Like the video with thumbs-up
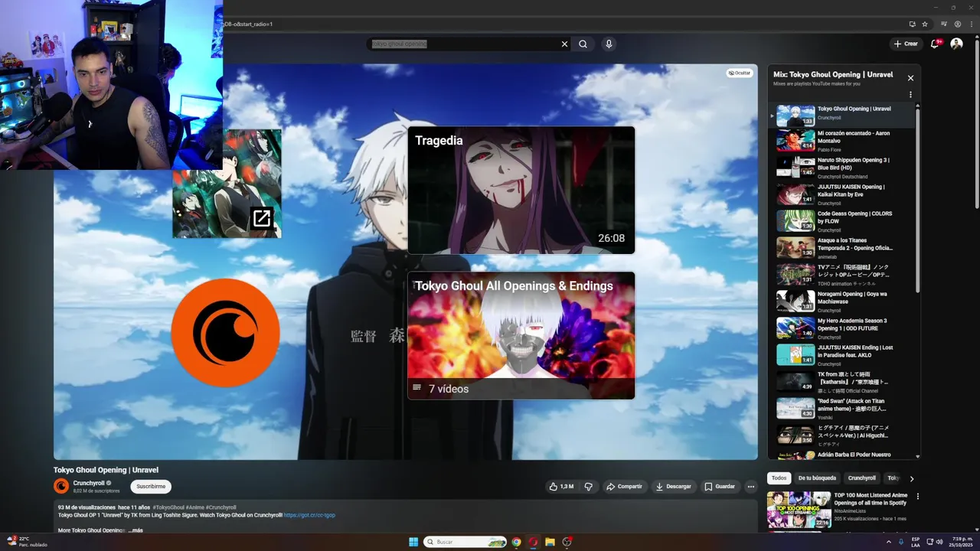980x551 pixels. pos(561,487)
